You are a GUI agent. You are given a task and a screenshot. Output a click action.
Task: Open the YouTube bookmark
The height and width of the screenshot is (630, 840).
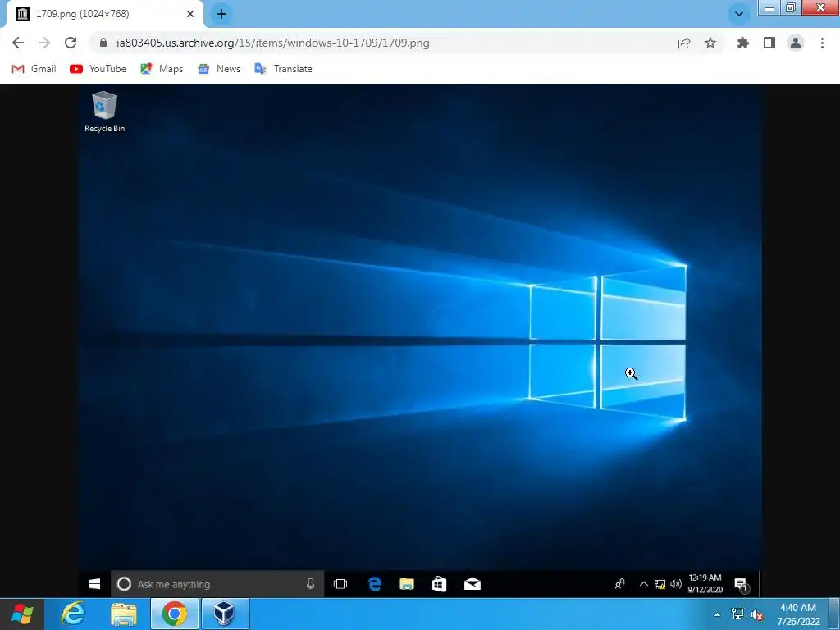(98, 69)
